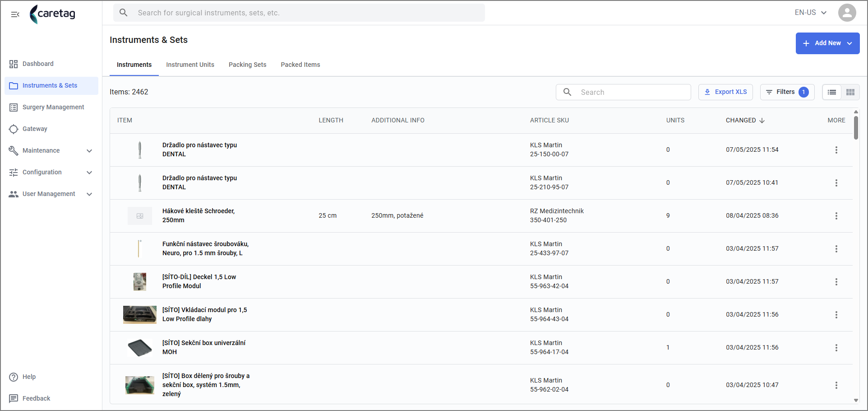The width and height of the screenshot is (868, 411).
Task: Switch to list view layout
Action: [x=832, y=92]
